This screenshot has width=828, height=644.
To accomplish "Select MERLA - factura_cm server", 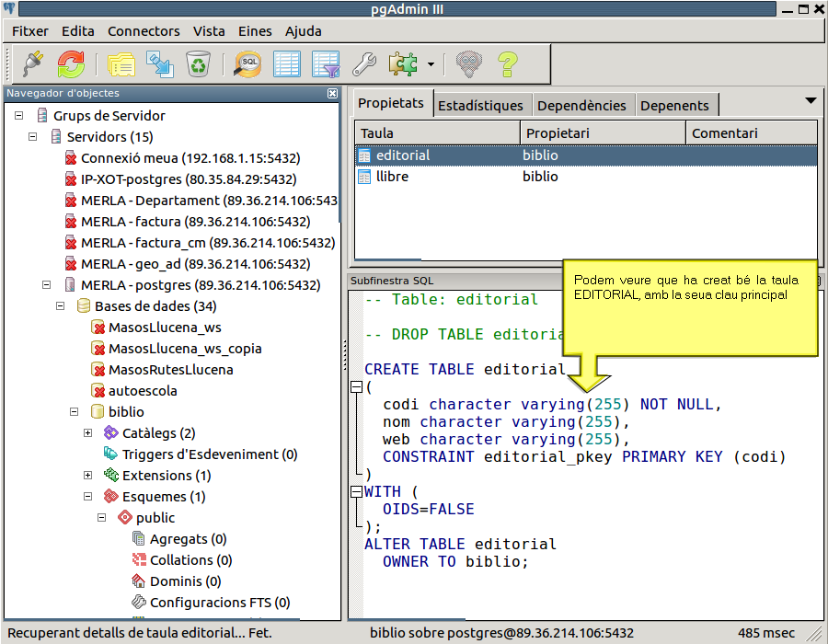I will (208, 242).
